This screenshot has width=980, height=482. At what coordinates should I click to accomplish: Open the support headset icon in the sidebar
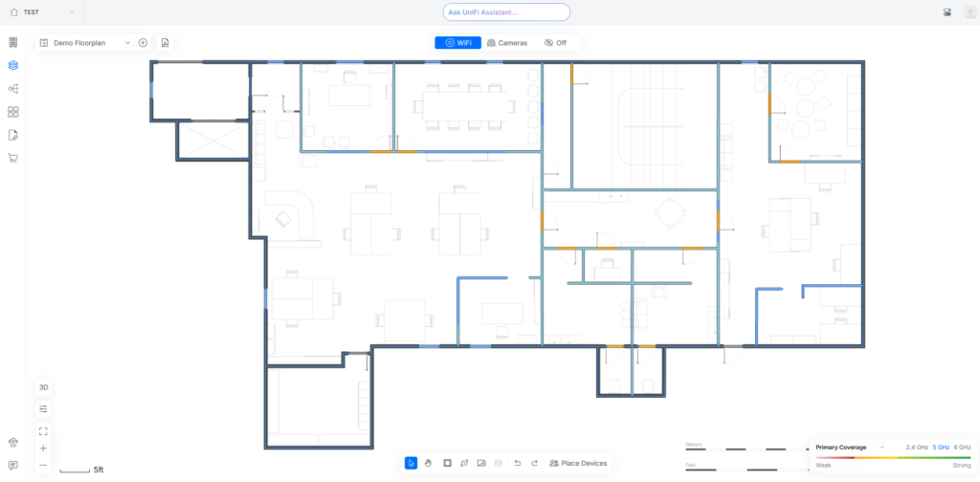[13, 442]
